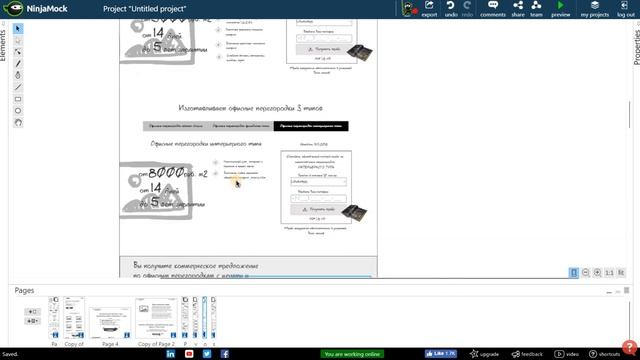The height and width of the screenshot is (360, 640).
Task: Click the NinjaMock logo
Action: (x=36, y=9)
